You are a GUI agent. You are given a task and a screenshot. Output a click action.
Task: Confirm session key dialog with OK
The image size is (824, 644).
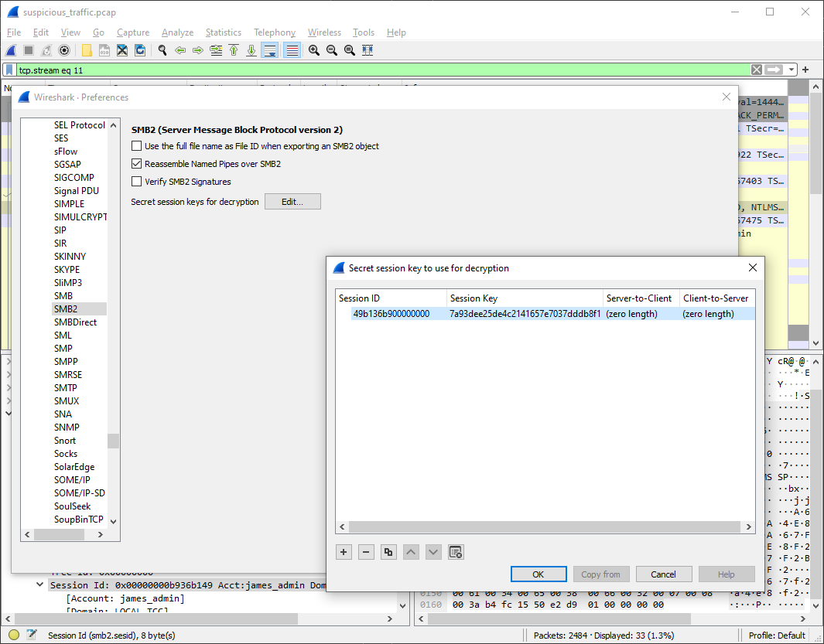coord(539,574)
